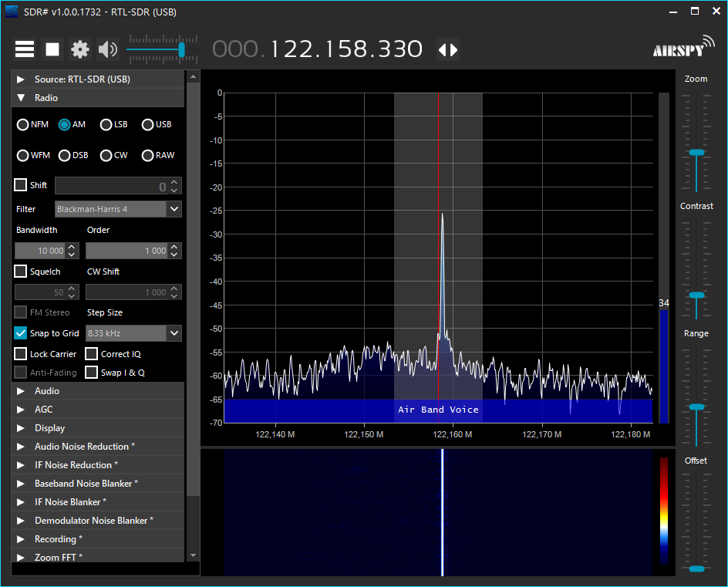Expand the Audio Noise Reduction panel
The image size is (728, 587).
[98, 447]
